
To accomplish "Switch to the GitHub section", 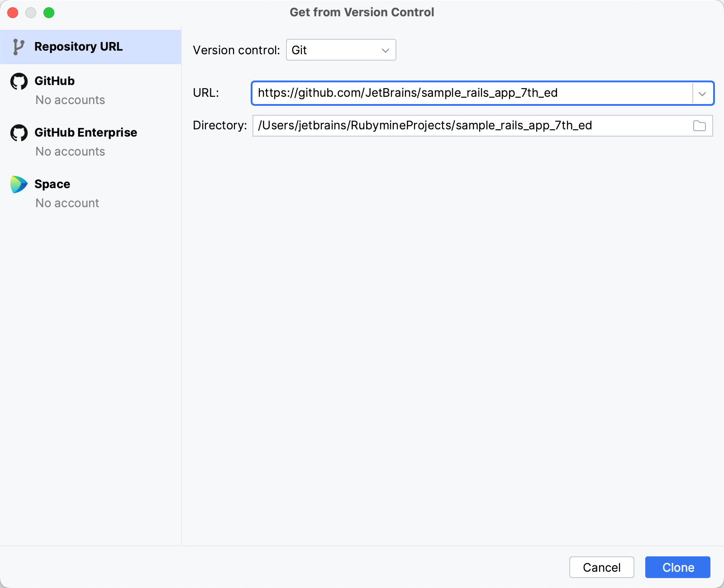I will [x=54, y=81].
